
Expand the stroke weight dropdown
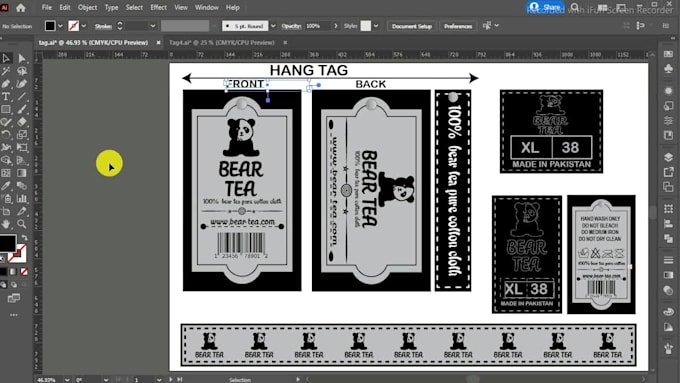(x=153, y=26)
